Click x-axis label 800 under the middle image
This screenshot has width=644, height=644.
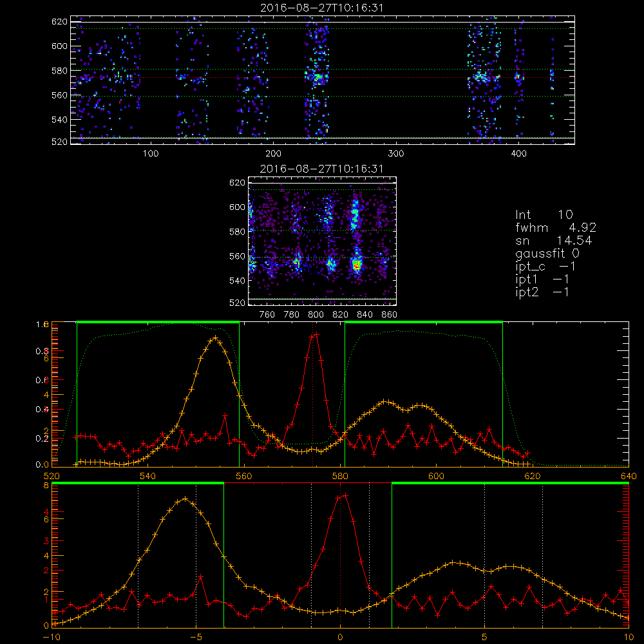pos(316,315)
